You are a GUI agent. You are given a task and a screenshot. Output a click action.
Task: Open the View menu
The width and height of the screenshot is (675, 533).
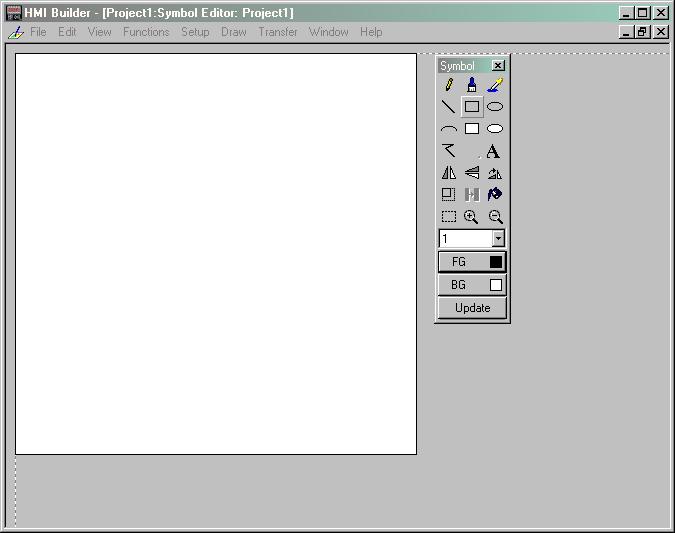[x=99, y=32]
